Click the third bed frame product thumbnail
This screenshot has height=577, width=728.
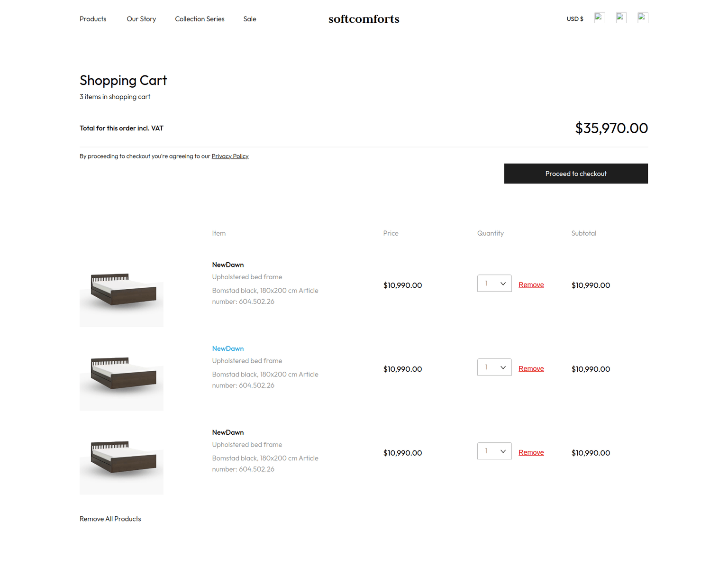pos(122,458)
